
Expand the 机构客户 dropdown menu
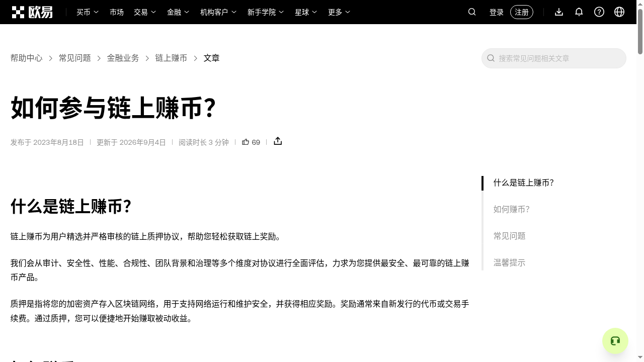(218, 12)
